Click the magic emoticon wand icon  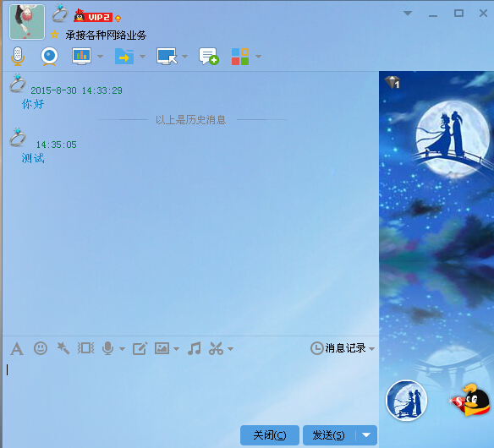63,348
